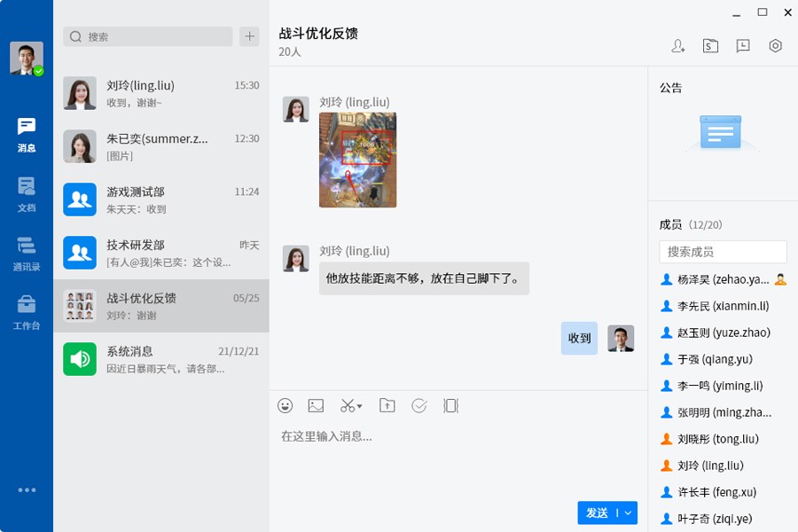Click the 收到 quick reply button
798x532 pixels.
(x=579, y=339)
